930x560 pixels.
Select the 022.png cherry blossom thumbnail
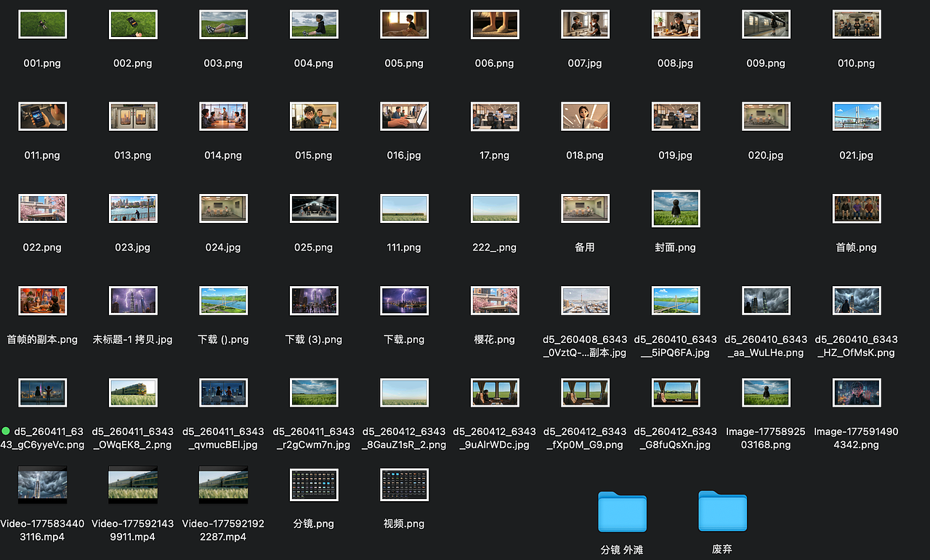click(42, 208)
